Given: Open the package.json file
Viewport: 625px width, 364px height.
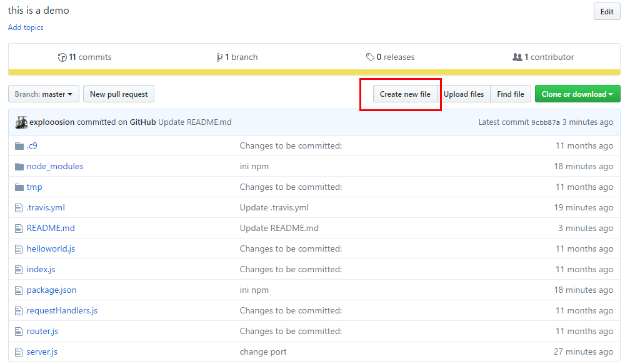Looking at the screenshot, I should coord(51,290).
